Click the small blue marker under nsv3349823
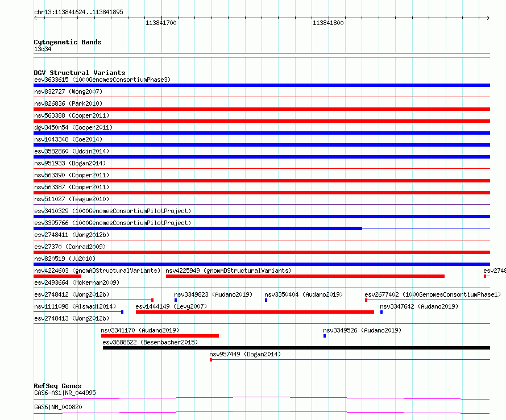The image size is (506, 420). coord(176,300)
